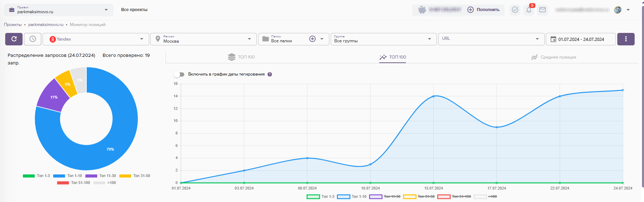644x202 pixels.
Task: Open the clock schedule icon button
Action: [x=33, y=39]
